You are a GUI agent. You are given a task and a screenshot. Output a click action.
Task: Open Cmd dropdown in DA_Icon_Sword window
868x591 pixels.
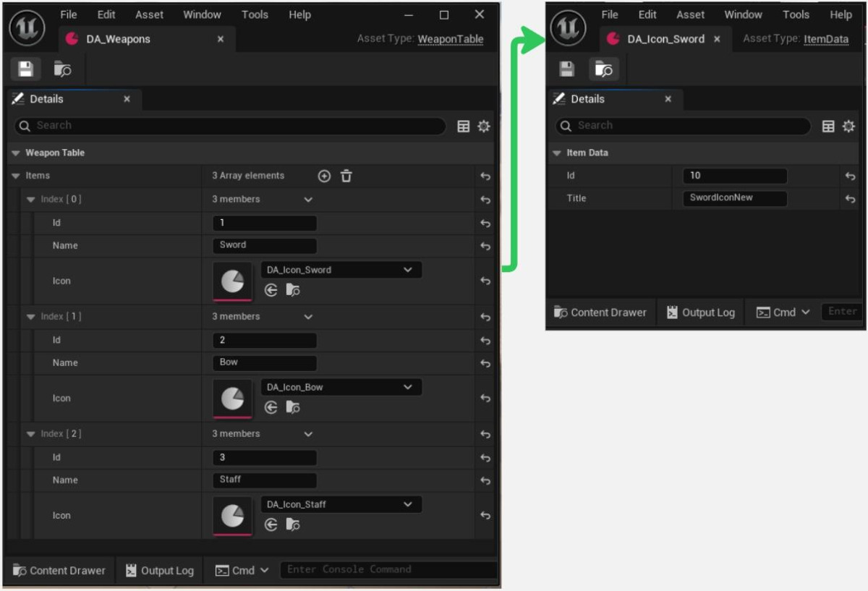[783, 312]
